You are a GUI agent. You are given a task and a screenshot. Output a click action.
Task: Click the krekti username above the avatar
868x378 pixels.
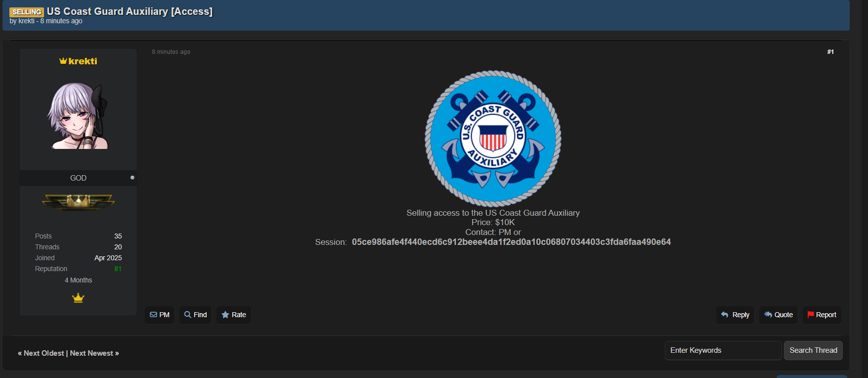[x=83, y=61]
